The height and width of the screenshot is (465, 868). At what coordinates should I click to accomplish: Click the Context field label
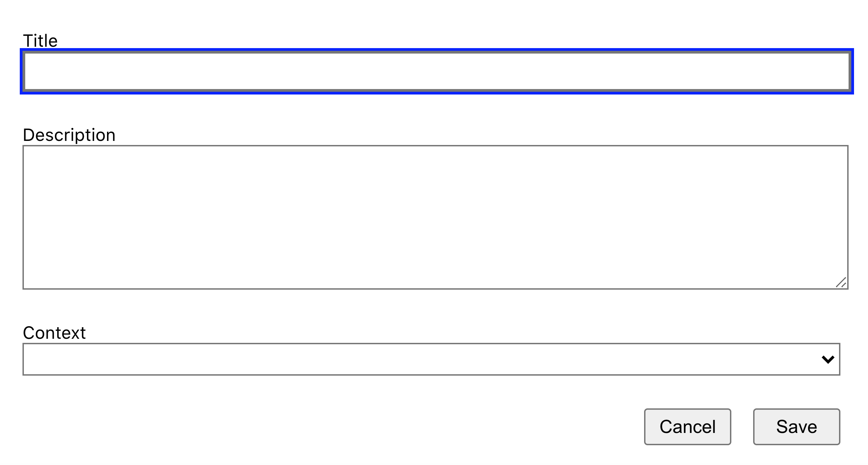[54, 333]
